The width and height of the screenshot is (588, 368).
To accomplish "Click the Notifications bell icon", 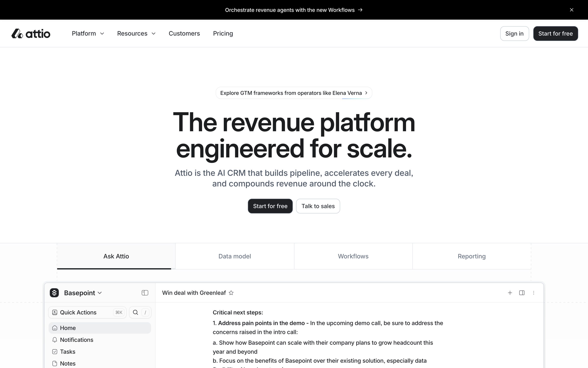I will [55, 340].
